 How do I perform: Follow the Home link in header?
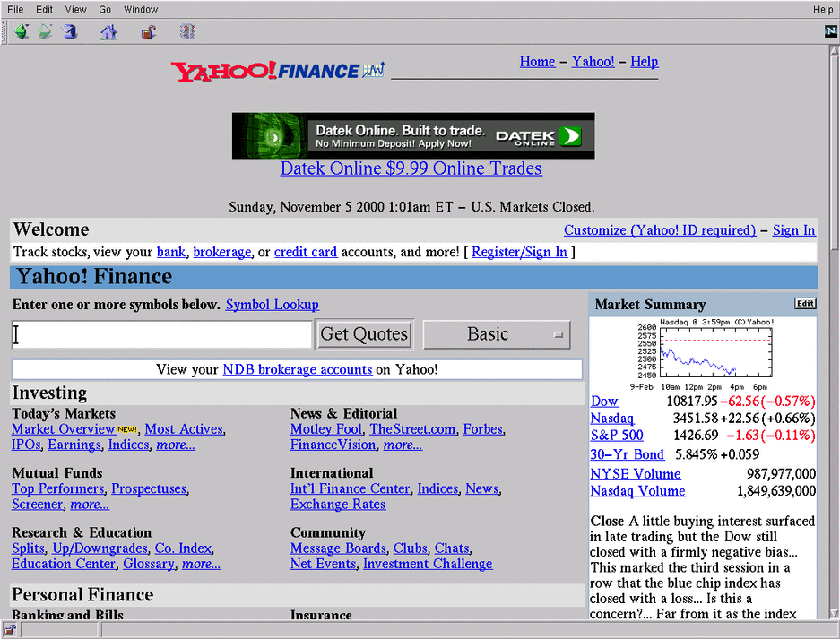[537, 62]
